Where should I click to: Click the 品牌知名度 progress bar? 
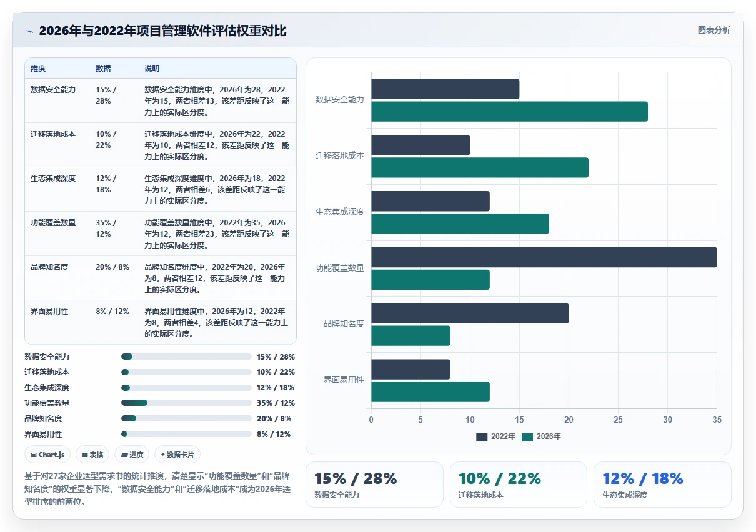tap(186, 419)
